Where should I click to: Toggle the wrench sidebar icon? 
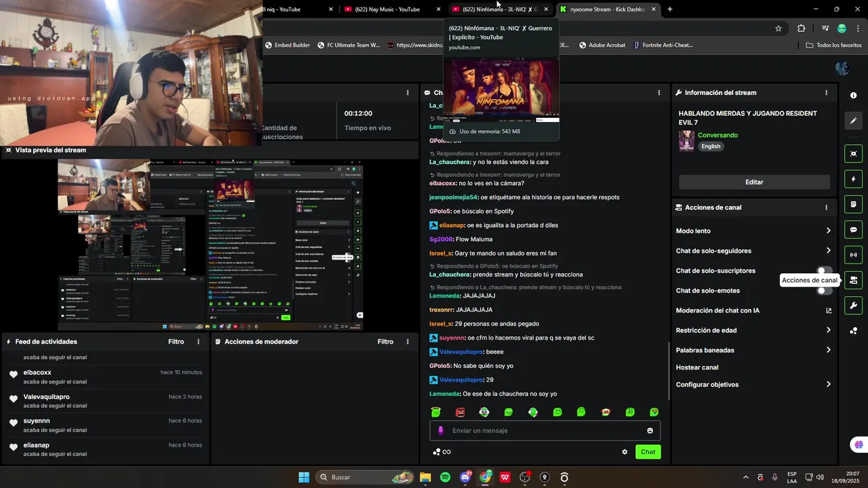[853, 305]
